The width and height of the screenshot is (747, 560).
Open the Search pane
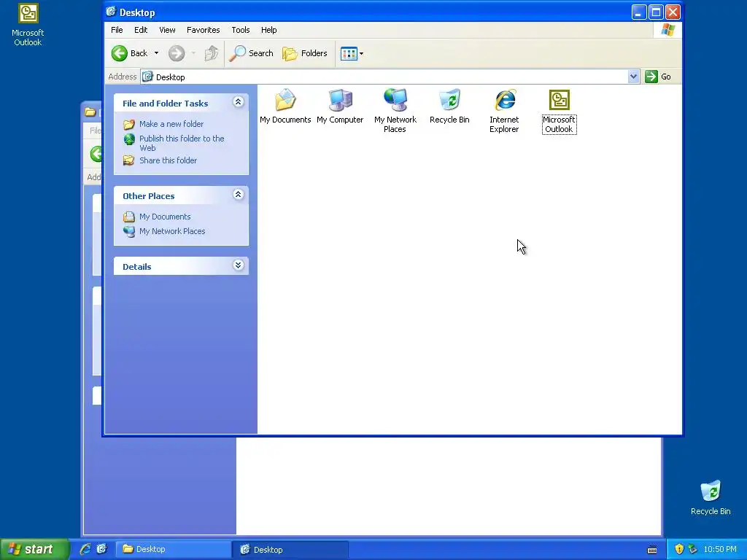(251, 53)
